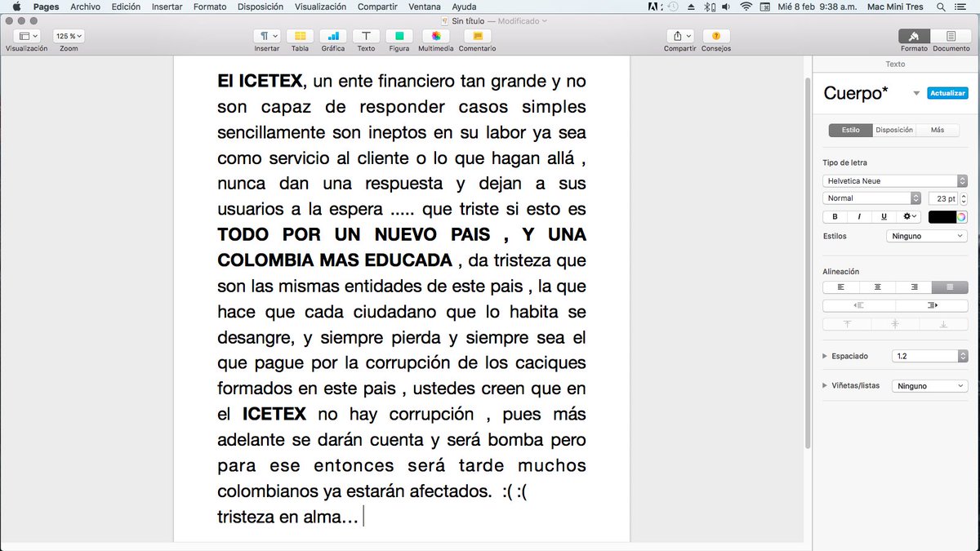This screenshot has height=551, width=980.
Task: Open the Insertar paragraph menu button
Action: point(267,36)
